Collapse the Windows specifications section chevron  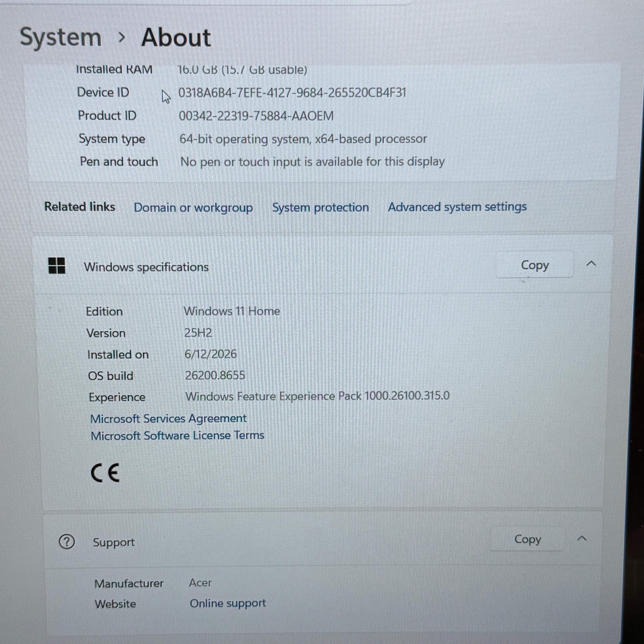point(591,264)
